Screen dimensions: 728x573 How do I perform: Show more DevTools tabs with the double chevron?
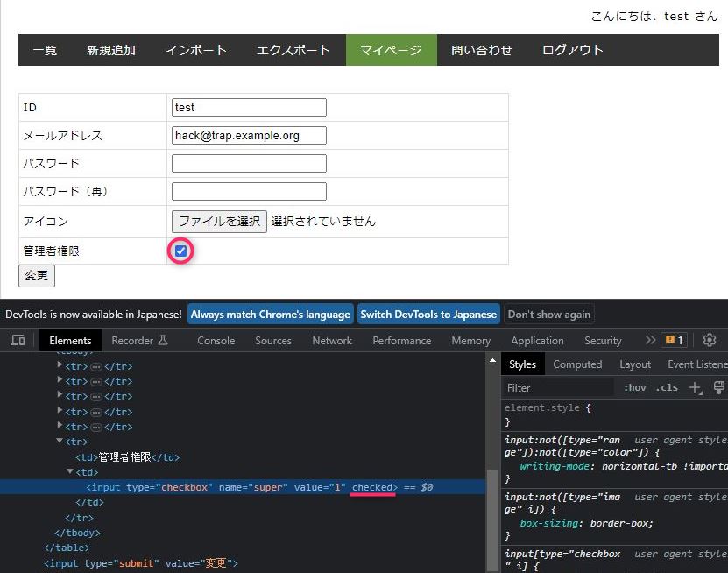[x=650, y=340]
